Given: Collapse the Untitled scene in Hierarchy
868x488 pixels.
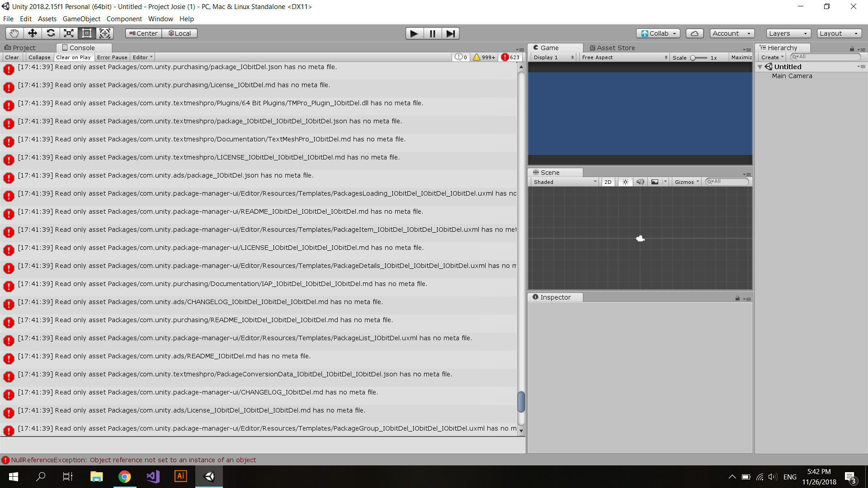Looking at the screenshot, I should 760,67.
